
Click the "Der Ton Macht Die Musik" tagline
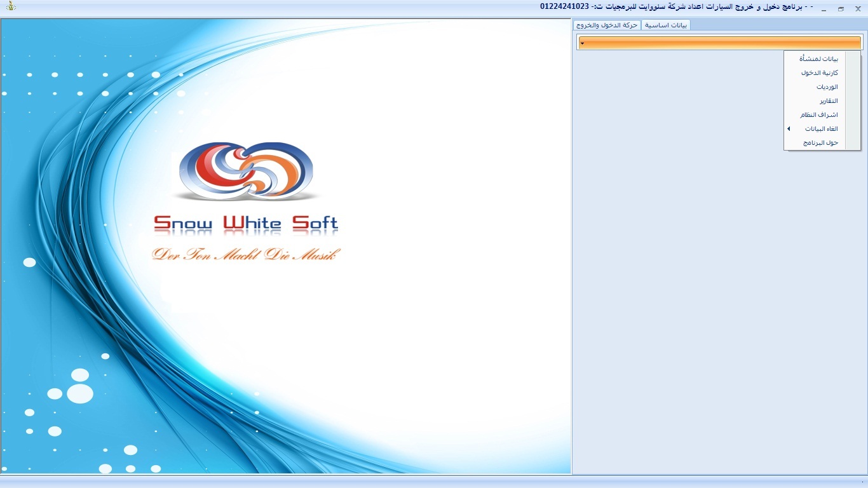246,255
